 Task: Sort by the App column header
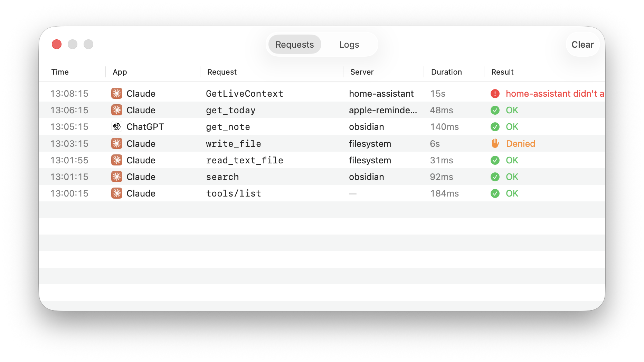(x=120, y=72)
